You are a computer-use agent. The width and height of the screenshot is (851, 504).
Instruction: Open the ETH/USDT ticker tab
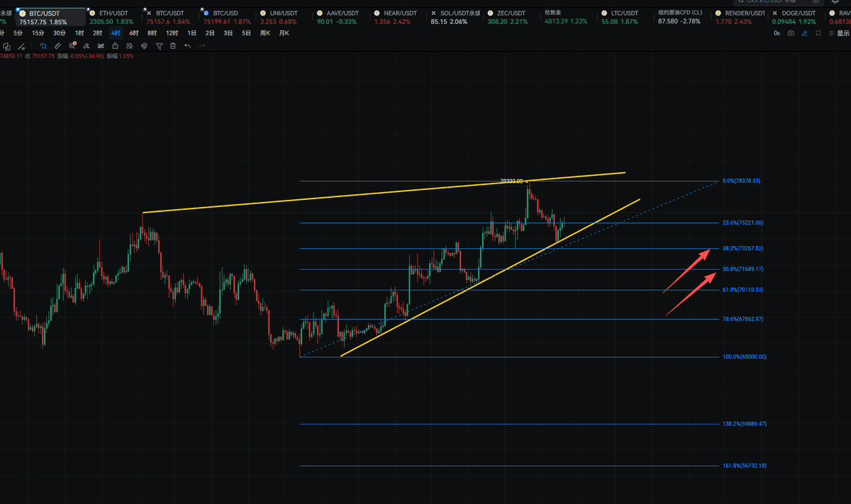point(115,18)
